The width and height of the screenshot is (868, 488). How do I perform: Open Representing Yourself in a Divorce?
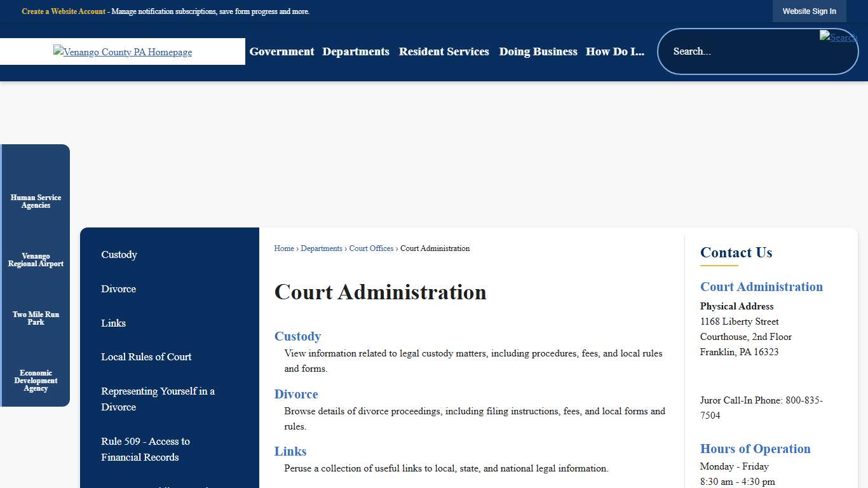(x=158, y=399)
